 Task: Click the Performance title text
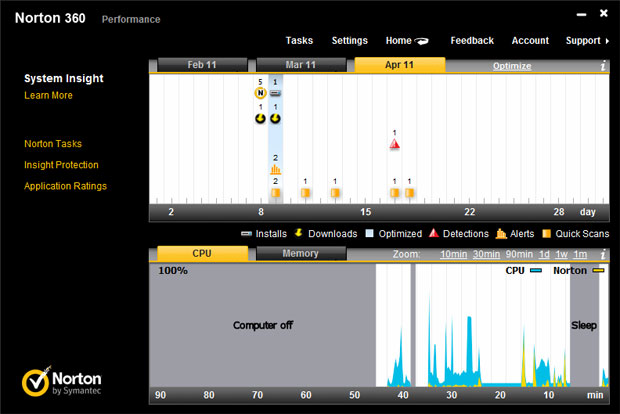tap(131, 19)
